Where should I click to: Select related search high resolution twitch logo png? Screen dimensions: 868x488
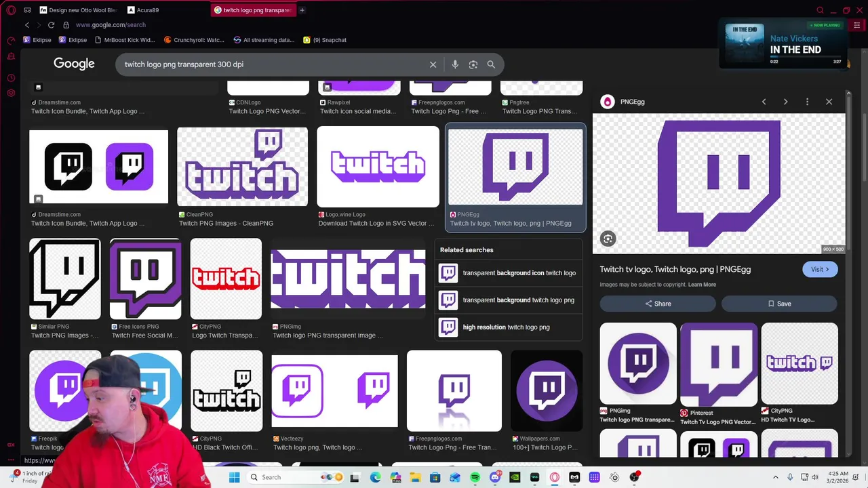509,327
